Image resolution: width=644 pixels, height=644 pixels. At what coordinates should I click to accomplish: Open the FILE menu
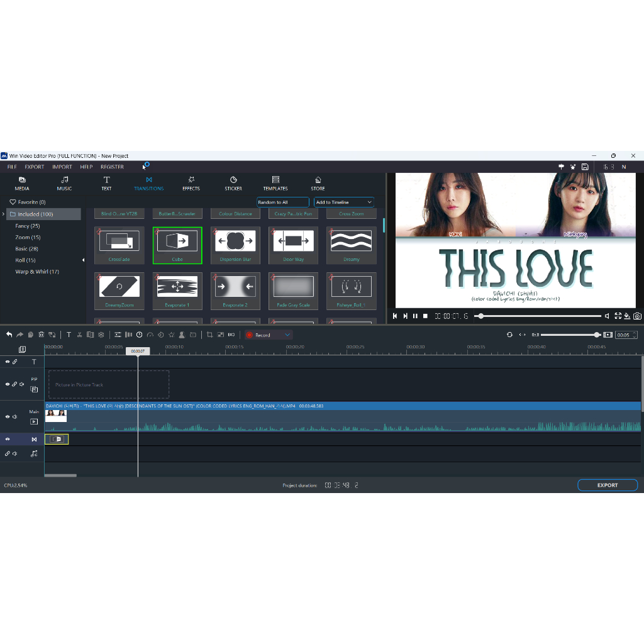point(12,167)
